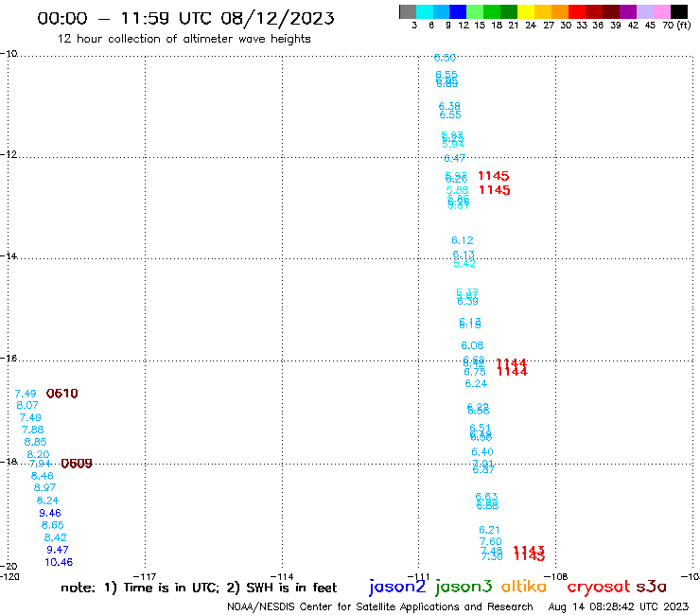Click the '70 (ft)' legend label
Image resolution: width=700 pixels, height=615 pixels.
pos(676,25)
